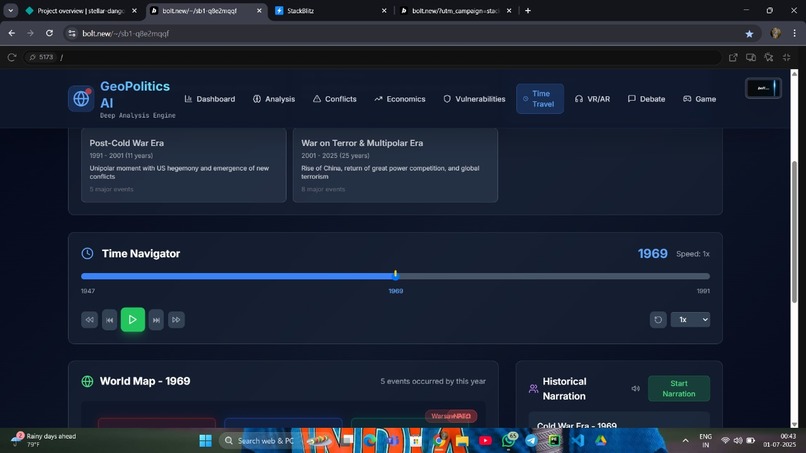Viewport: 806px width, 453px height.
Task: Click the exit fullscreen preview icon
Action: [x=786, y=57]
